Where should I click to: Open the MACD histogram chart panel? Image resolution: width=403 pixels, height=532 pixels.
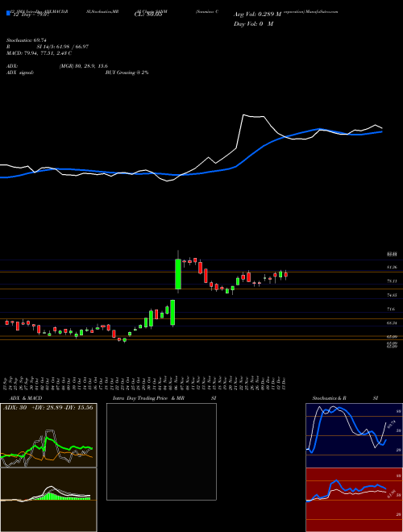(48, 500)
